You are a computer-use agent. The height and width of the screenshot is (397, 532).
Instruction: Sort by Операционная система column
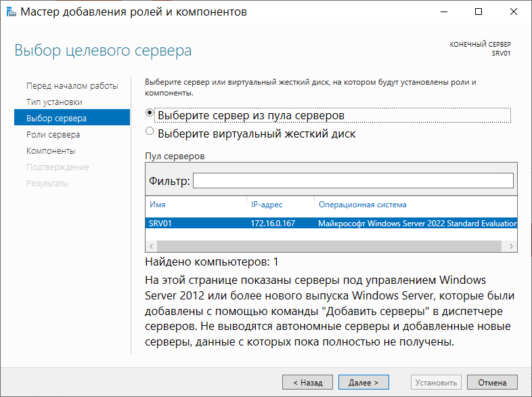coord(362,205)
